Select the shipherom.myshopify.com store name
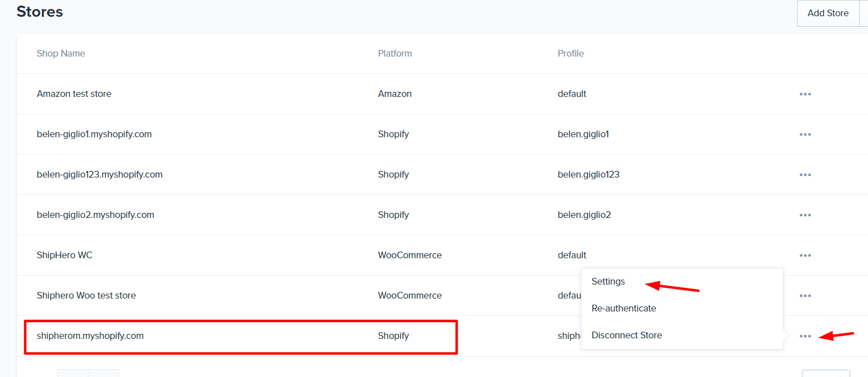868x377 pixels. point(90,336)
